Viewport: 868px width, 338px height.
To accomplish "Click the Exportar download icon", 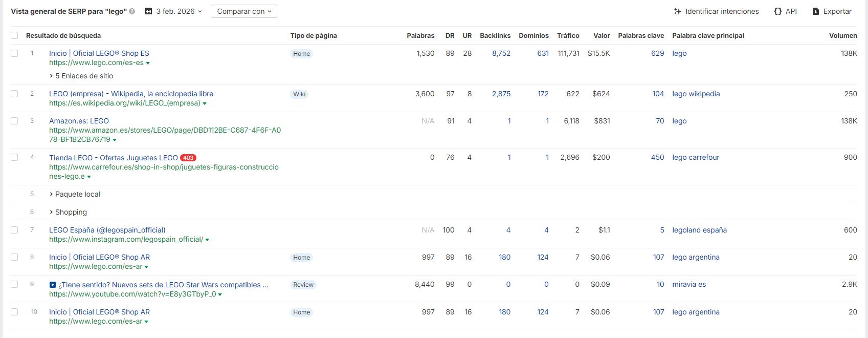I will click(816, 11).
